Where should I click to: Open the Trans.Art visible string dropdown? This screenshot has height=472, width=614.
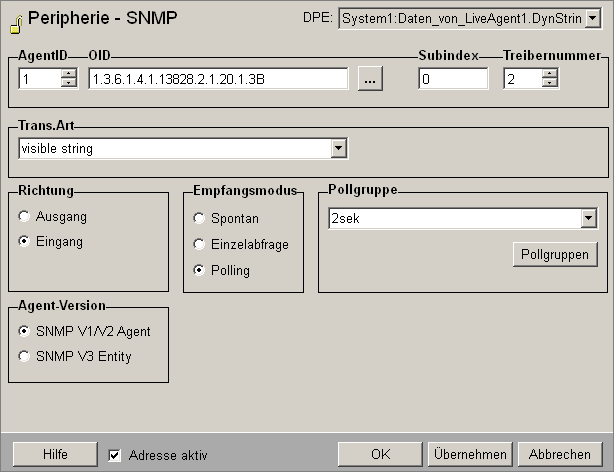(x=339, y=148)
